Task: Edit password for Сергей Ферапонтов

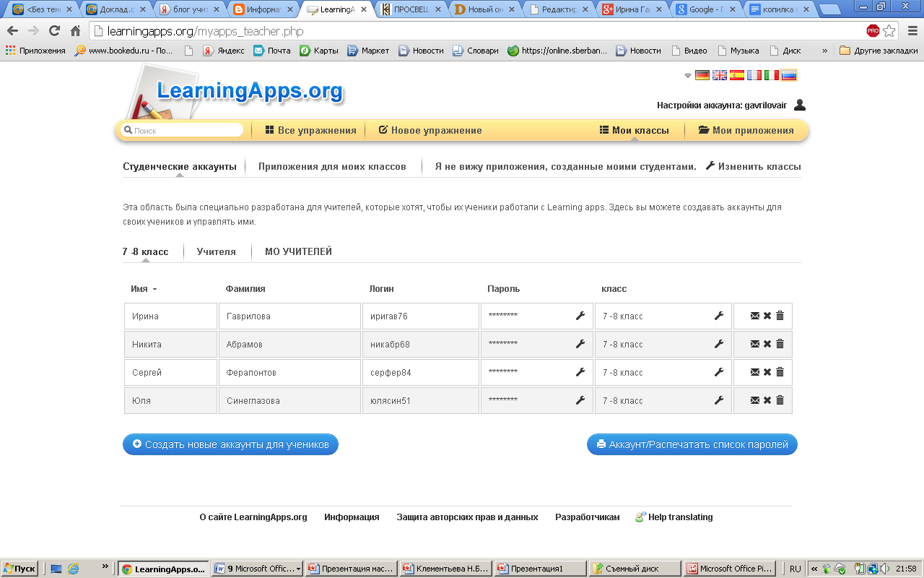Action: [580, 372]
